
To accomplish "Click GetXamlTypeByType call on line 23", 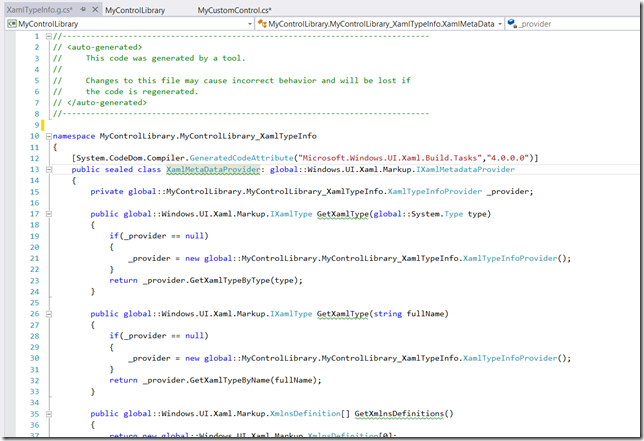I will [x=230, y=280].
